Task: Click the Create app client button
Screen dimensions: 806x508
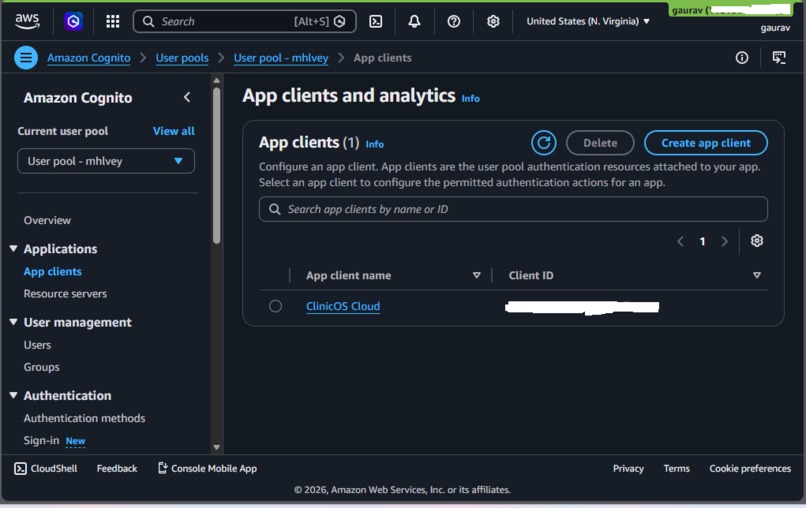Action: (x=706, y=142)
